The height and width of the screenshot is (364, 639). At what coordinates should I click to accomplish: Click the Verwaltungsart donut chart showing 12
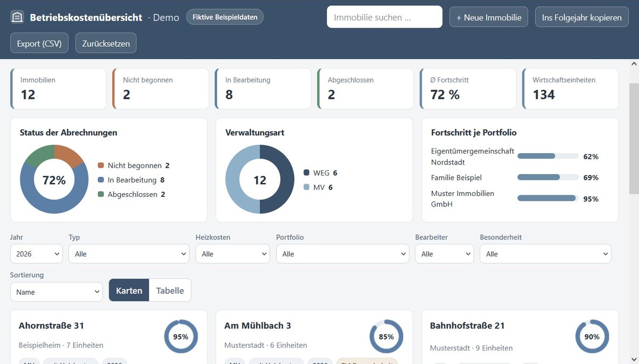click(260, 180)
